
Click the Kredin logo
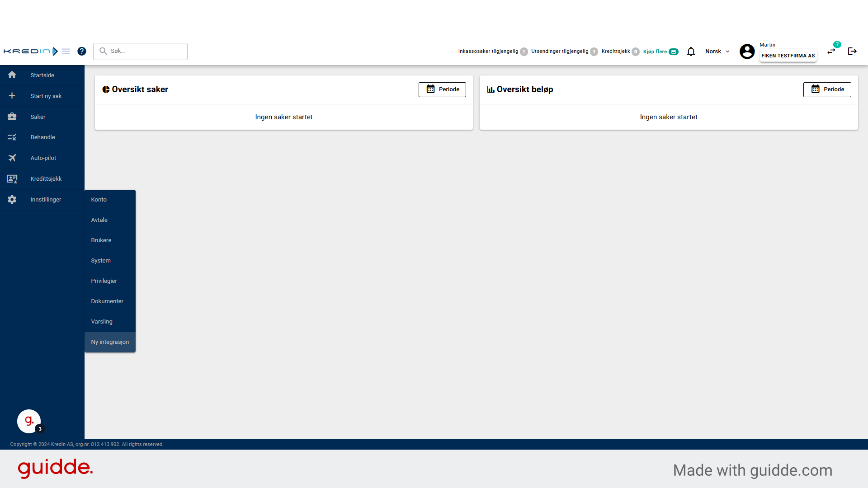31,51
